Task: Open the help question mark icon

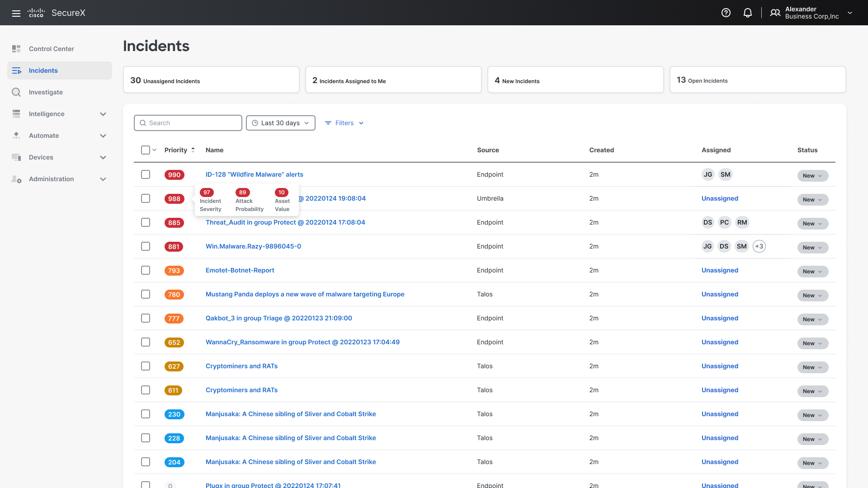Action: (726, 13)
